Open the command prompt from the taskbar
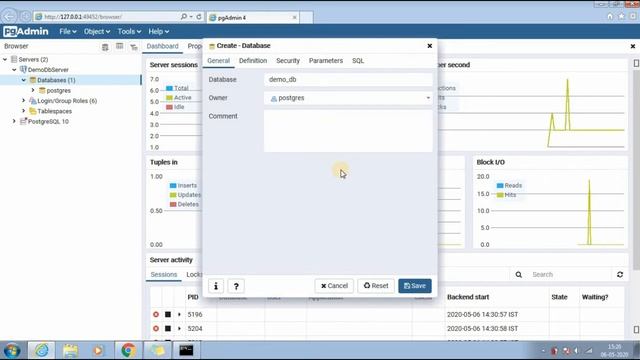The height and width of the screenshot is (360, 640). pyautogui.click(x=186, y=350)
